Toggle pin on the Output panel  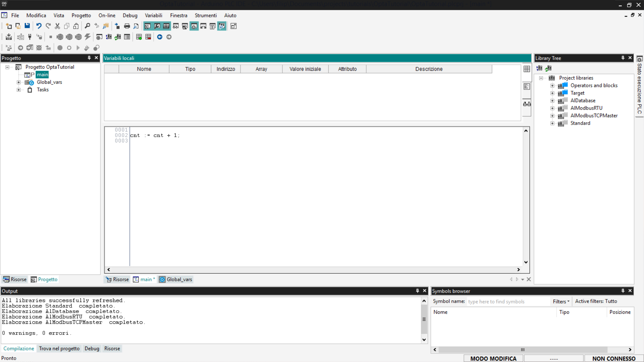(418, 291)
